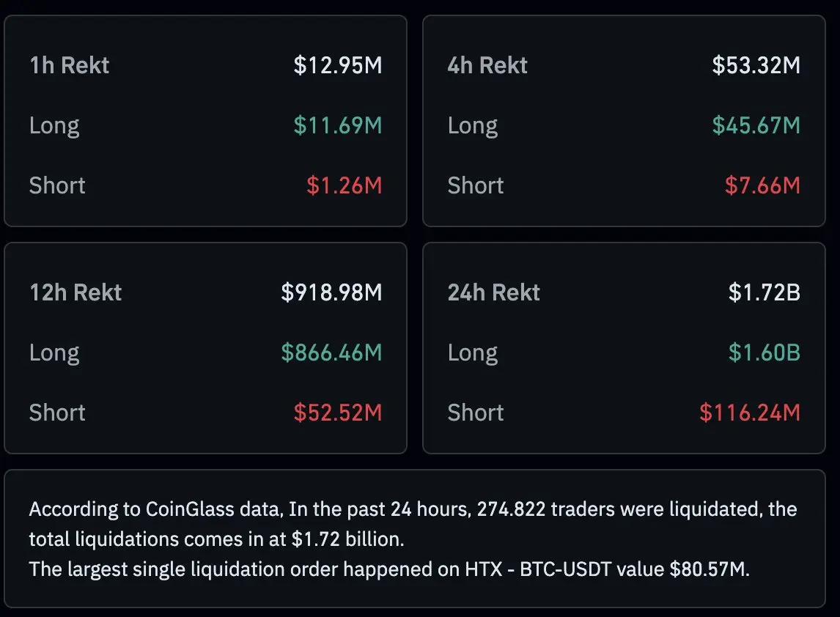Click the $80.57M largest liquidation value

tap(710, 569)
